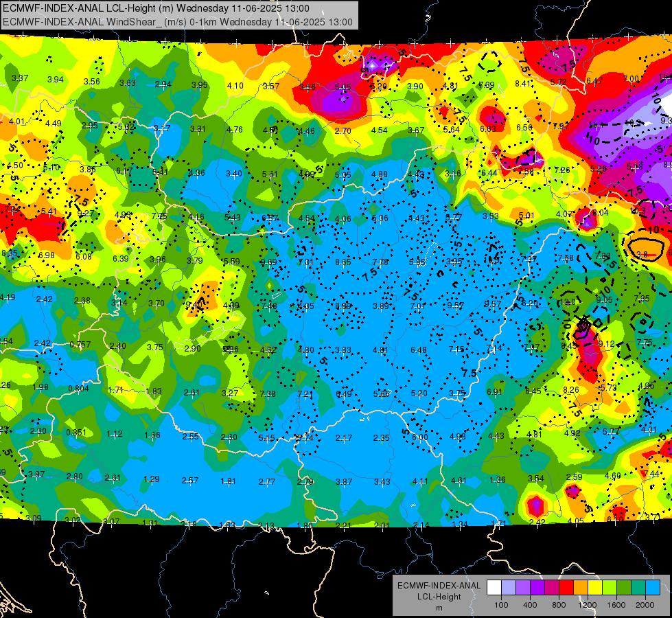
Task: Click the LCL-Height title line in header
Action: [x=156, y=8]
